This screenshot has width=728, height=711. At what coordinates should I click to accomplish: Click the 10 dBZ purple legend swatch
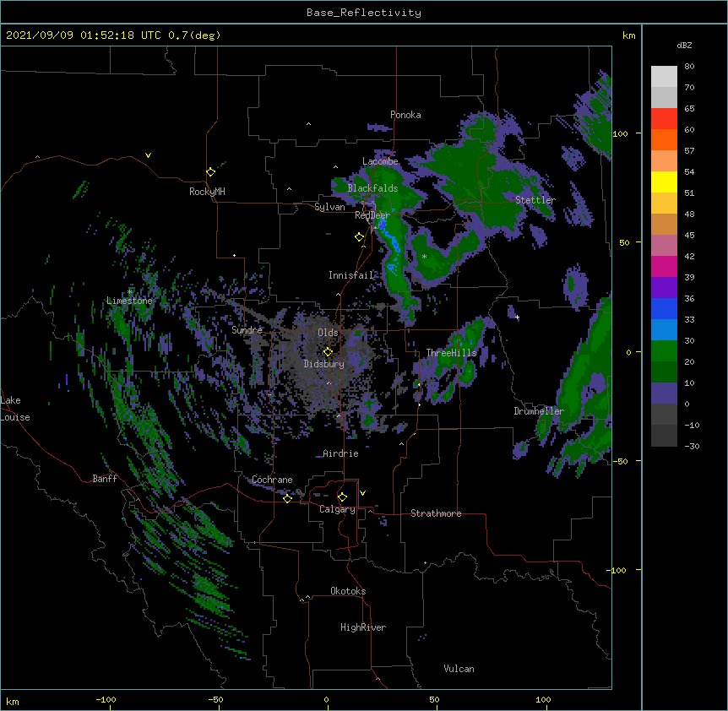(x=664, y=393)
